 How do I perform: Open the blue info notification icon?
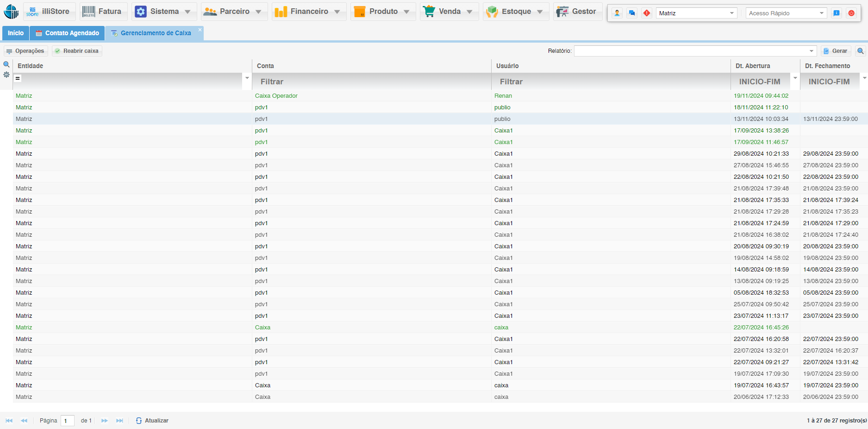click(x=837, y=13)
